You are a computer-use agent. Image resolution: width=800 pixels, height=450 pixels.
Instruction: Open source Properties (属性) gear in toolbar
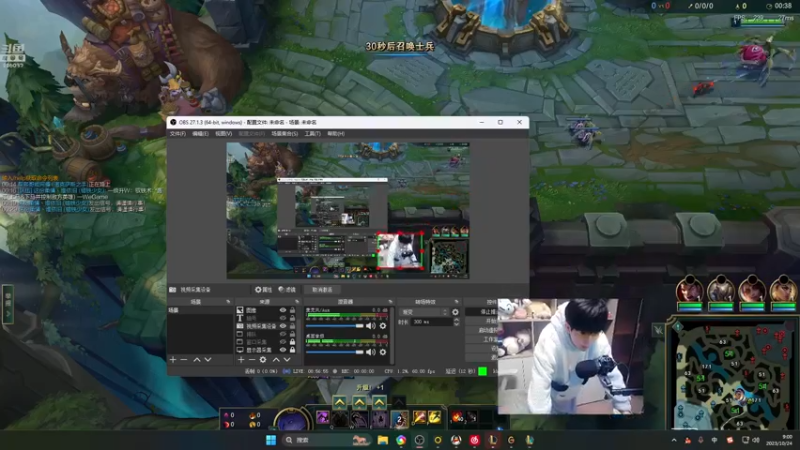(x=263, y=289)
